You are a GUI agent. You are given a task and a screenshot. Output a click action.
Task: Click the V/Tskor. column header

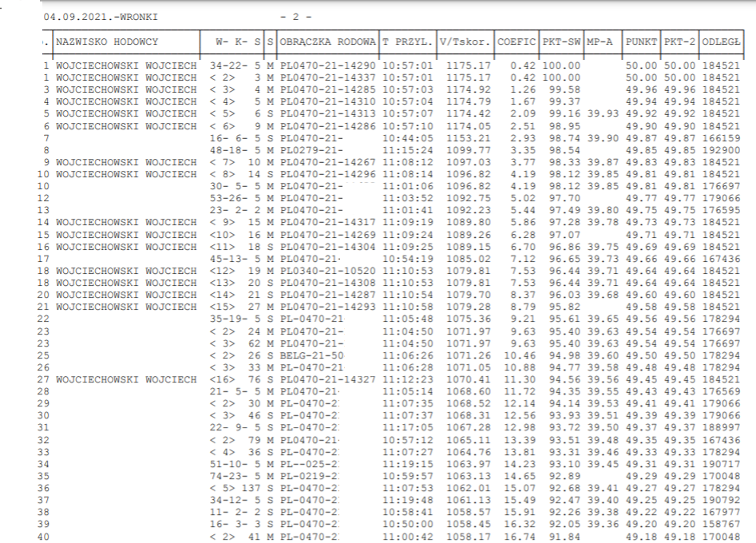click(465, 40)
